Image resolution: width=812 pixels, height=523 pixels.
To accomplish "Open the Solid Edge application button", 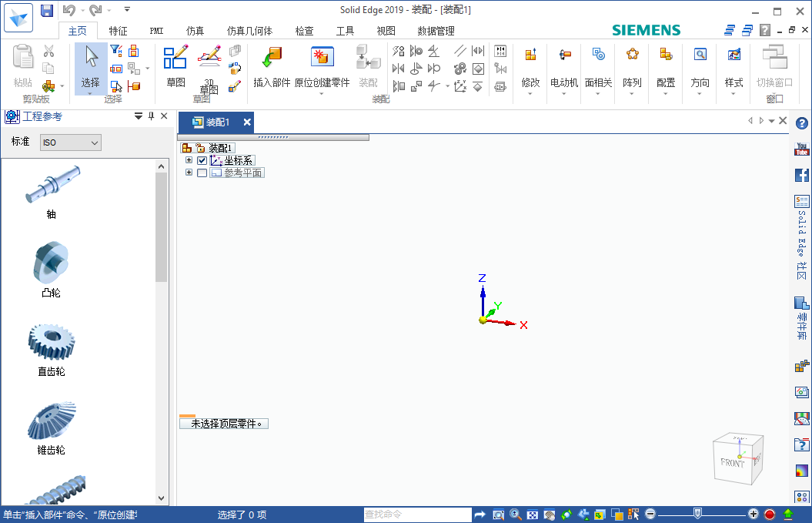I will point(18,18).
